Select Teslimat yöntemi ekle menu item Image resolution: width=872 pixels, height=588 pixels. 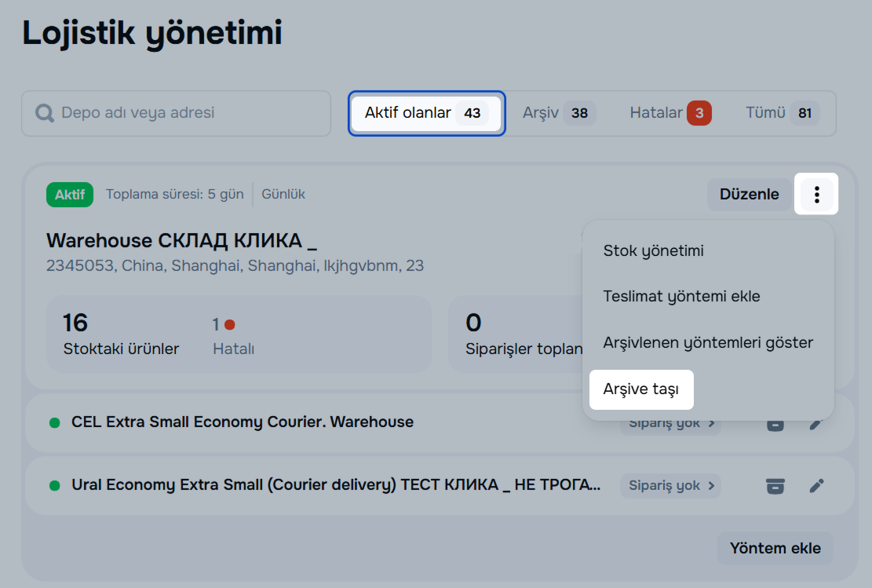click(681, 297)
